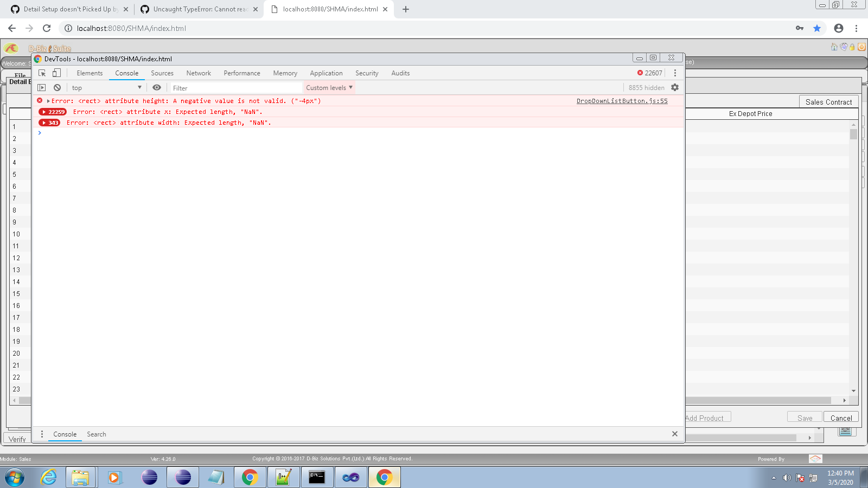Open DropDownListButton.js:55 source link
Viewport: 868px width, 488px height.
pyautogui.click(x=622, y=101)
